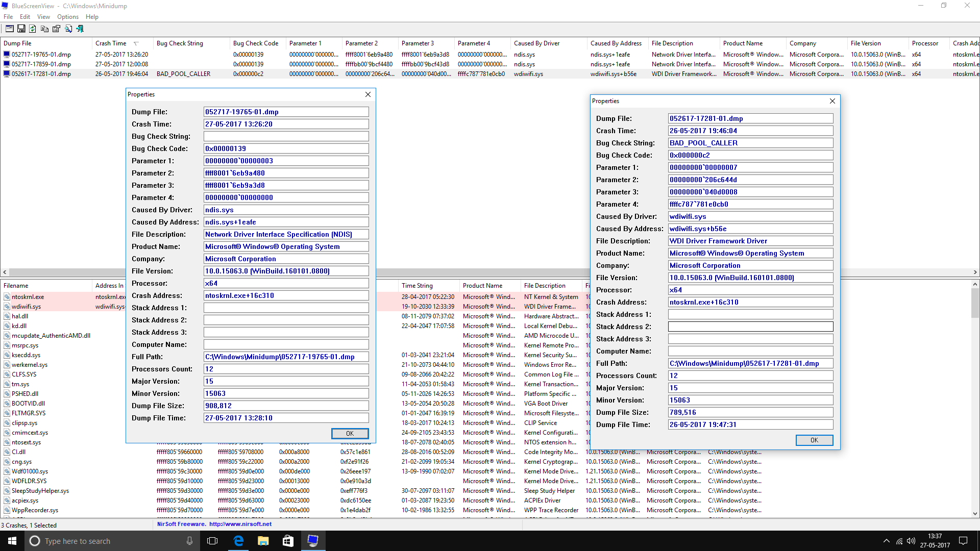Open the File menu
Viewport: 980px width, 551px height.
click(x=8, y=17)
